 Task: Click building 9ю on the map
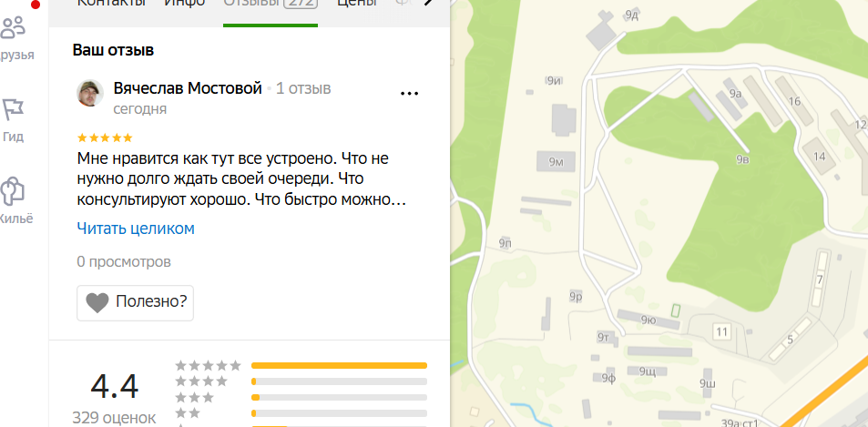(x=648, y=320)
